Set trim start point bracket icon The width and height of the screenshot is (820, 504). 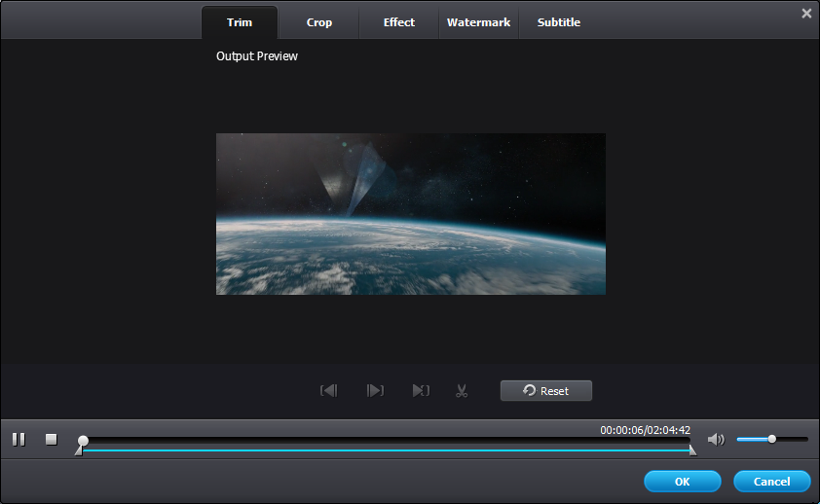pos(329,391)
